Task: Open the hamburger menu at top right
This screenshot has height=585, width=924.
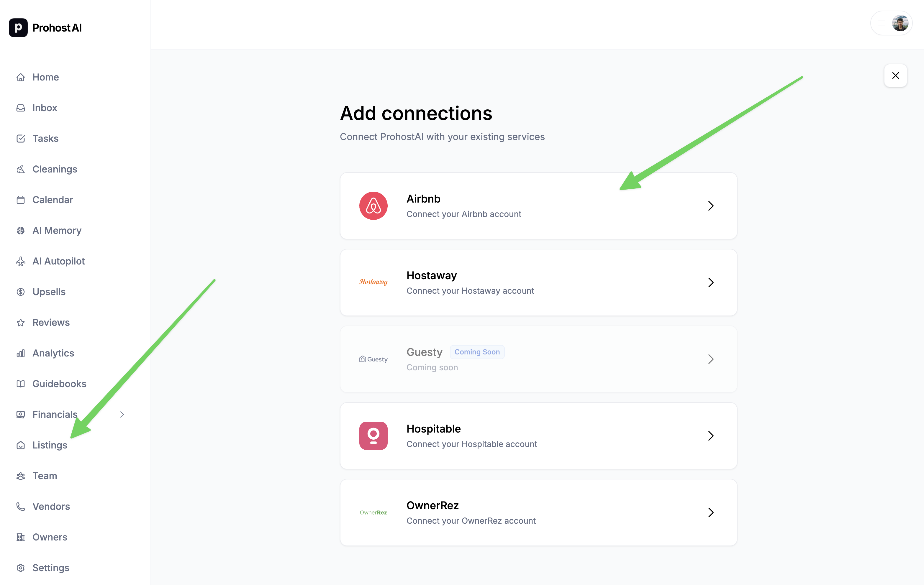Action: click(x=882, y=23)
